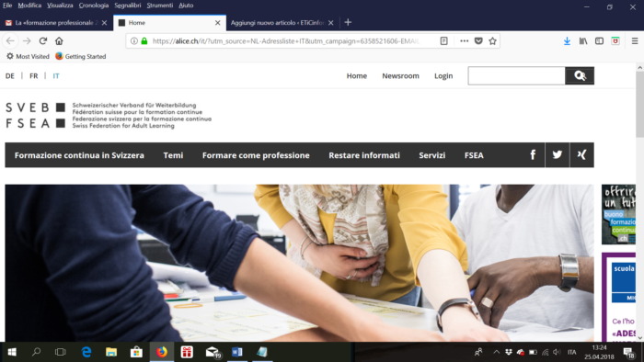Click the website search text field
The height and width of the screenshot is (362, 644).
[517, 76]
